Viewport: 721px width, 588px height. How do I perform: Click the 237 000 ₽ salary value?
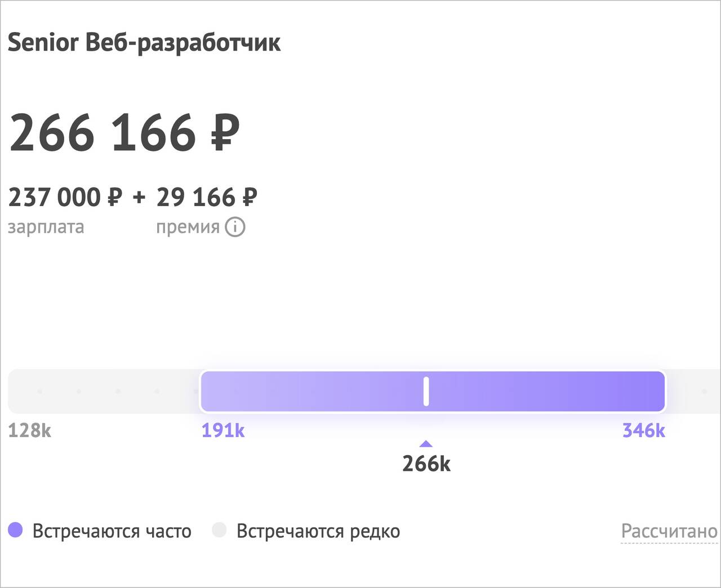click(65, 198)
